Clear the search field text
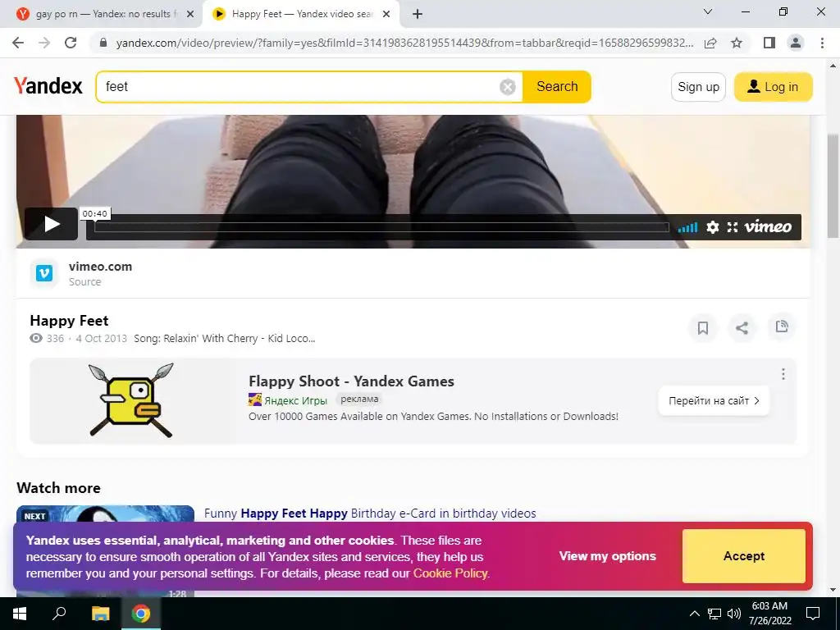The height and width of the screenshot is (630, 840). (507, 87)
